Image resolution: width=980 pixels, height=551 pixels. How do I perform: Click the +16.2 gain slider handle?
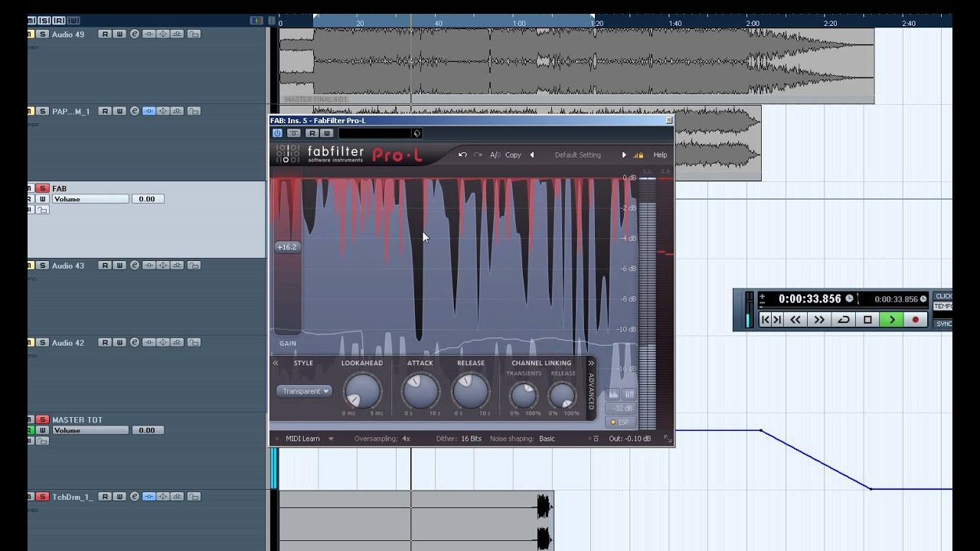pyautogui.click(x=287, y=246)
